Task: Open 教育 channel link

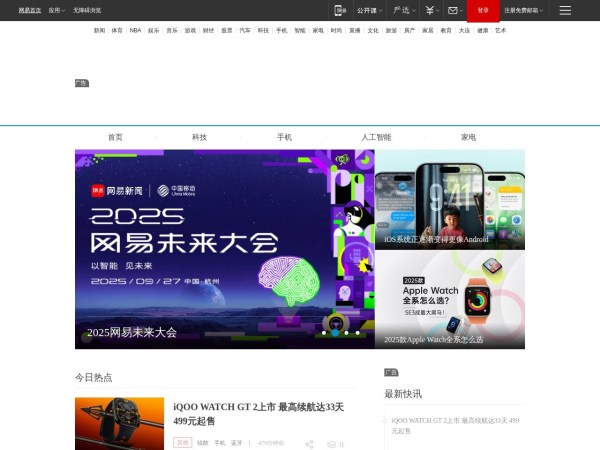Action: coord(446,30)
